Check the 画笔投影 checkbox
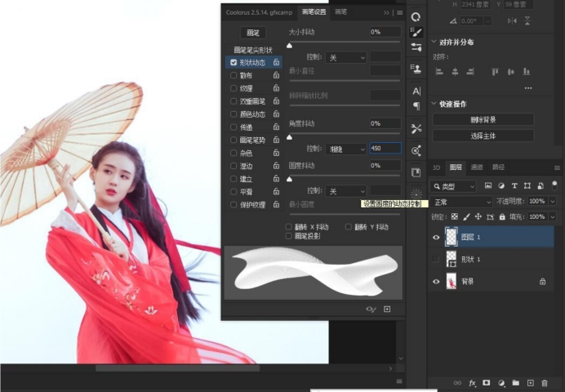The width and height of the screenshot is (565, 392). click(x=288, y=236)
